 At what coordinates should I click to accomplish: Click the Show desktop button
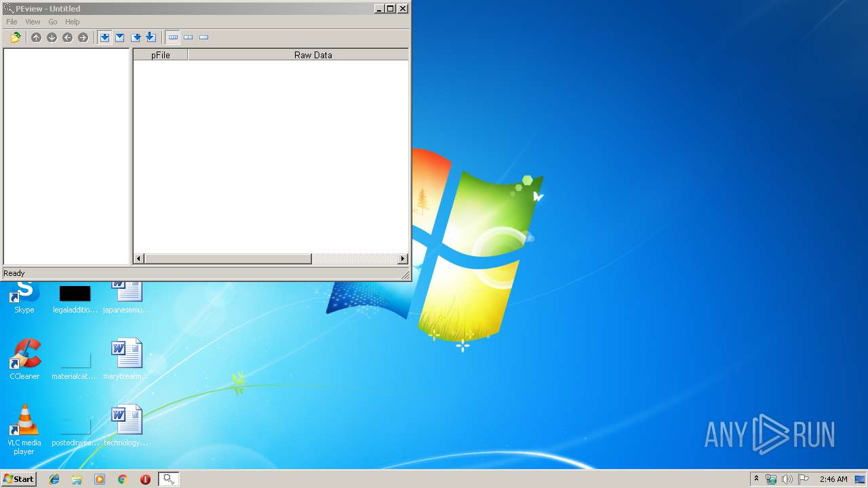click(x=860, y=479)
